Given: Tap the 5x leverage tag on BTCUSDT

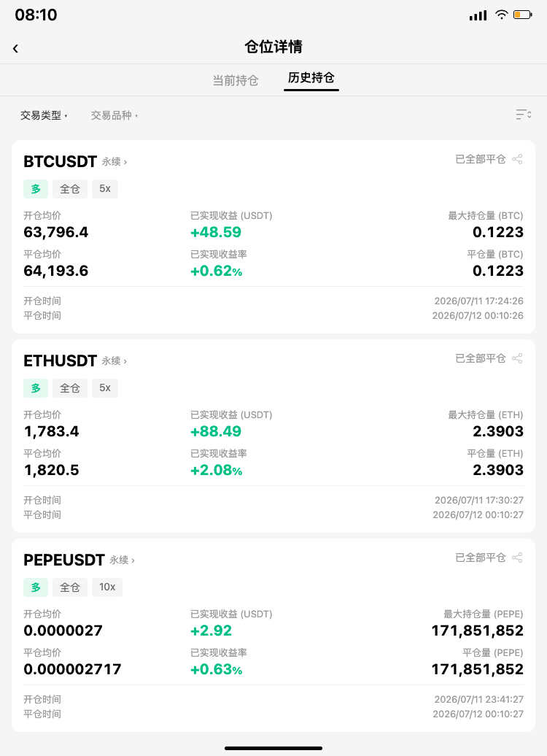Looking at the screenshot, I should tap(105, 188).
